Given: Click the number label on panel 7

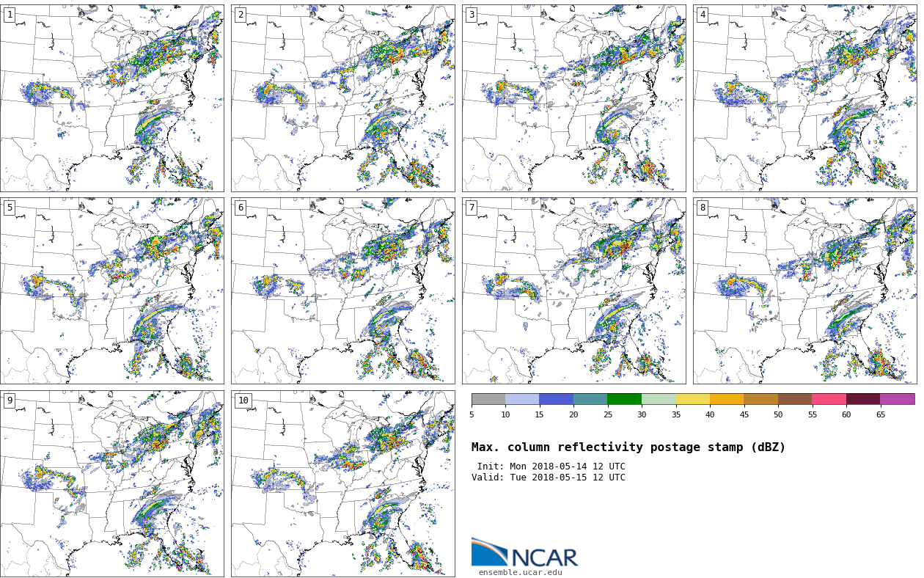Looking at the screenshot, I should 472,208.
